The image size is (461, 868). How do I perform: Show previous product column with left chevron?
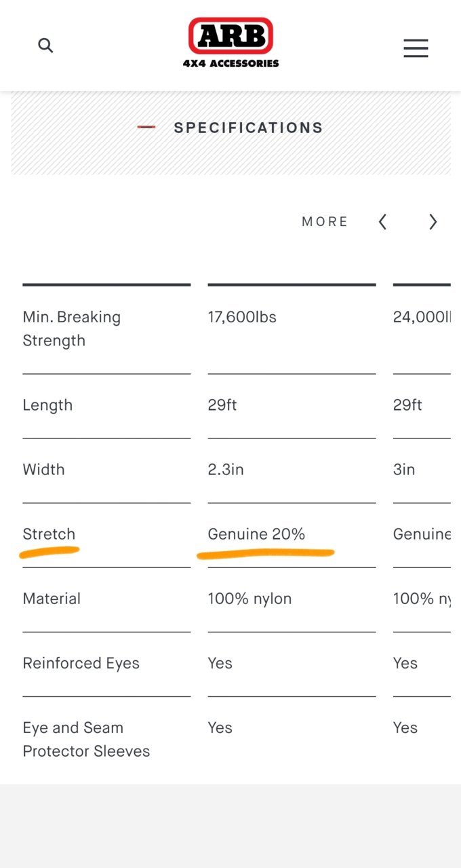(382, 222)
